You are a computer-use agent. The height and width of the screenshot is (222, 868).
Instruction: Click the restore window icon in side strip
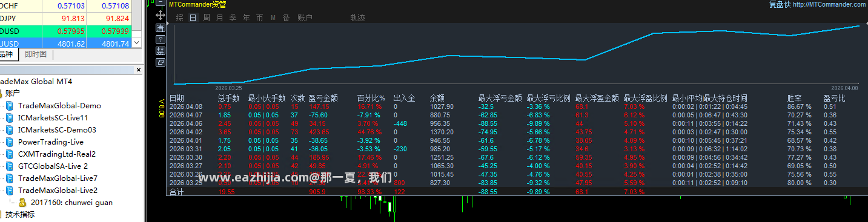pyautogui.click(x=161, y=62)
